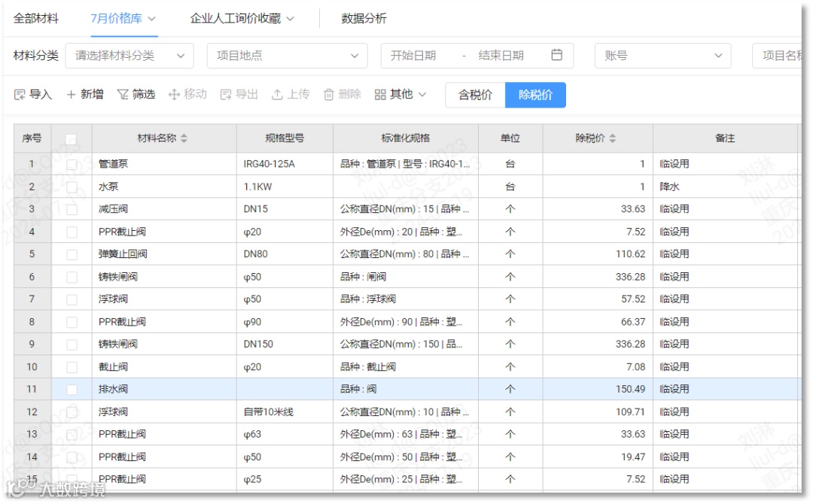Expand the 企业人工询价收藏 dropdown arrow
This screenshot has height=504, width=813.
pos(291,19)
